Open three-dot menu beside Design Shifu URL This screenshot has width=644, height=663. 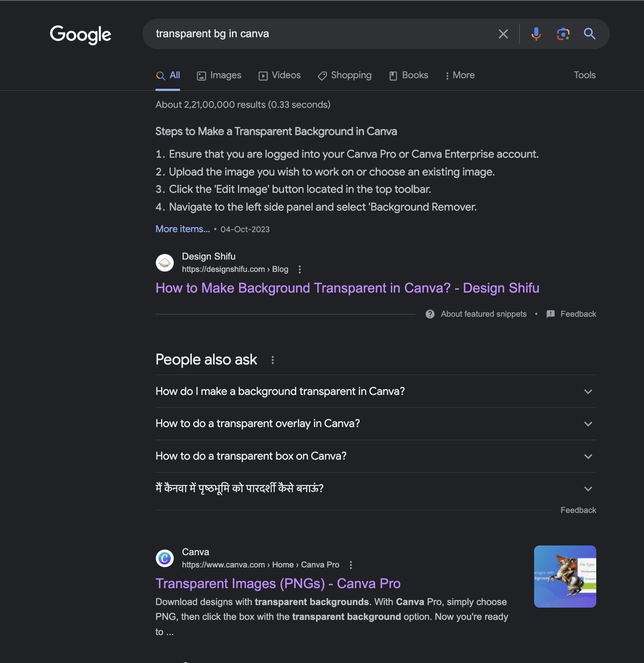coord(300,269)
